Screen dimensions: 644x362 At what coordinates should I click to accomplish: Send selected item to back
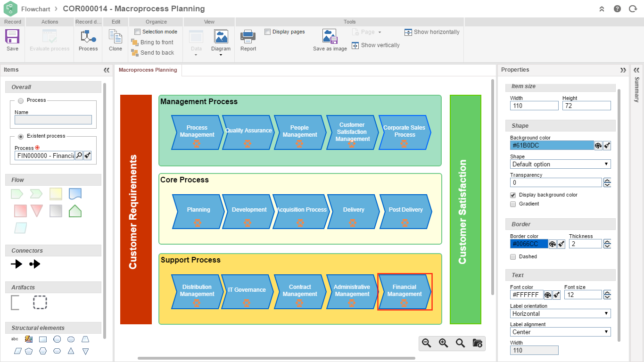point(153,53)
